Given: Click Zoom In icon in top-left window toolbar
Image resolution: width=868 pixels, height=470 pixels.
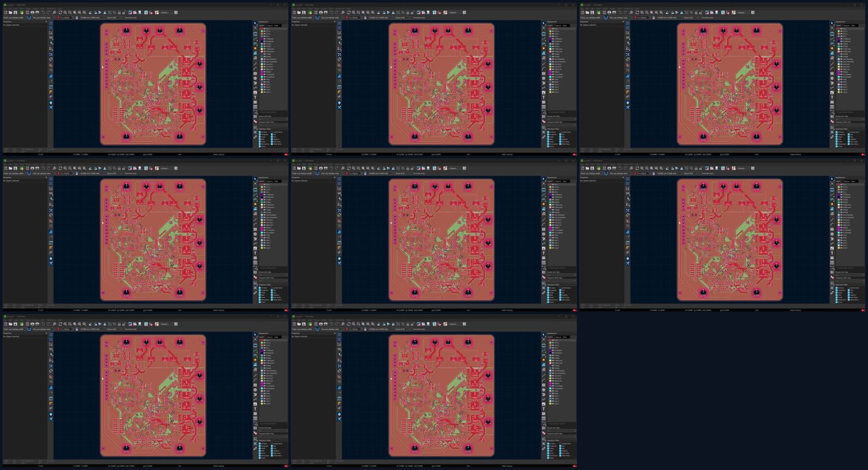Looking at the screenshot, I should pyautogui.click(x=65, y=13).
